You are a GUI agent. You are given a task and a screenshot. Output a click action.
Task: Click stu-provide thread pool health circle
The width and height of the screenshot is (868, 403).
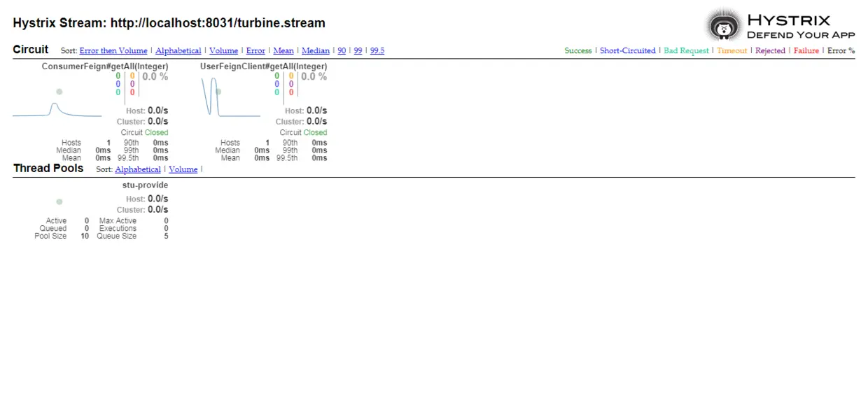tap(59, 201)
